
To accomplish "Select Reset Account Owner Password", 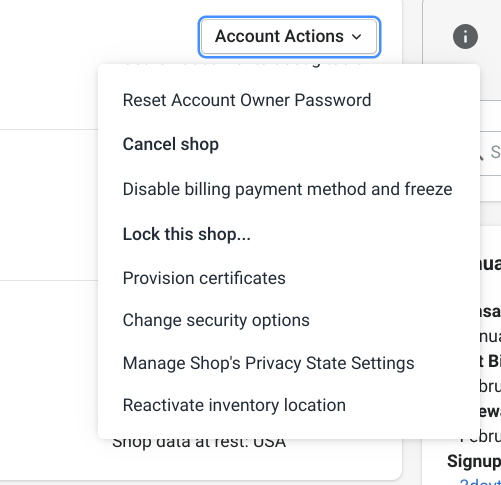I will click(x=247, y=100).
